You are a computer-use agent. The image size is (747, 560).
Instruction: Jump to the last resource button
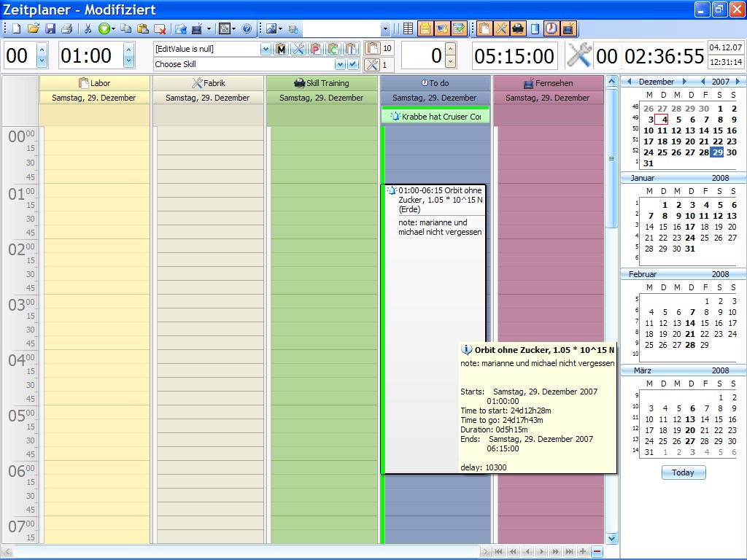[x=569, y=551]
